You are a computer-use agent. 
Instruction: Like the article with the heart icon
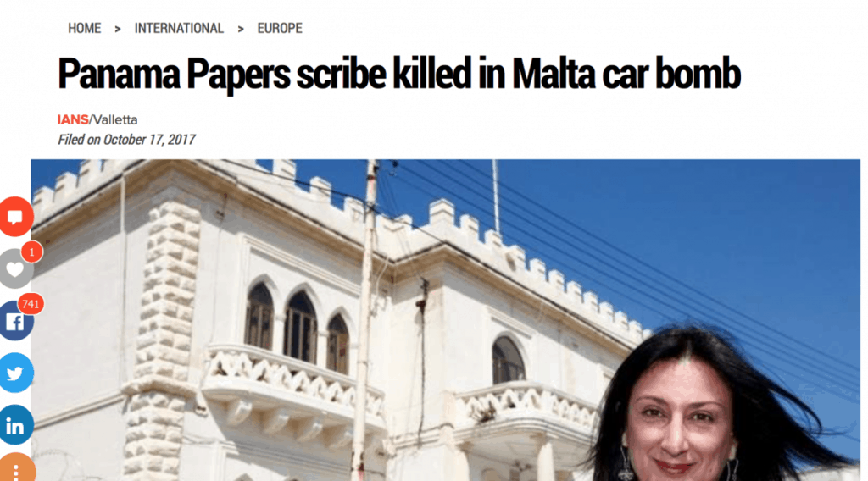15,269
